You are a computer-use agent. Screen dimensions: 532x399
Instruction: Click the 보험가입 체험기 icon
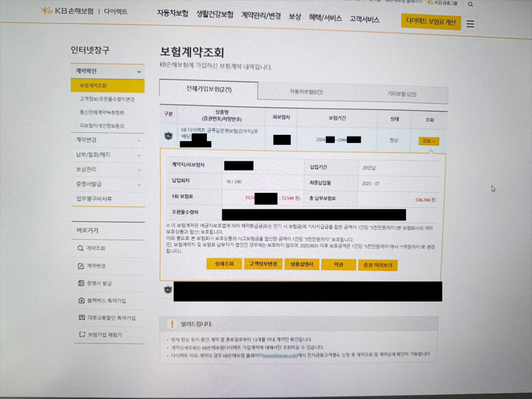[x=82, y=335]
